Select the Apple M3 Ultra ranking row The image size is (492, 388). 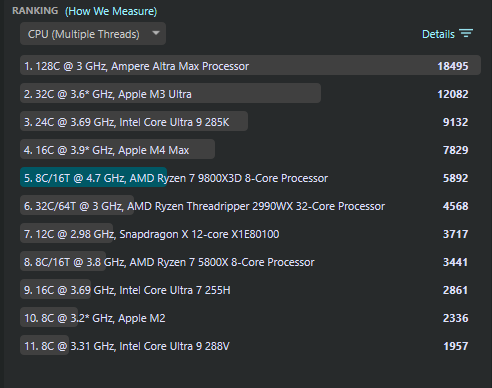(x=250, y=94)
